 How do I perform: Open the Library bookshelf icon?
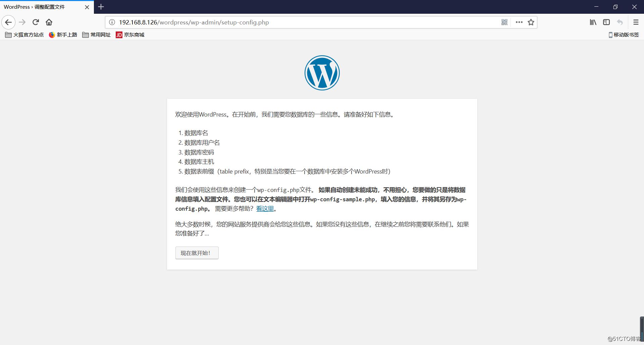coord(593,22)
